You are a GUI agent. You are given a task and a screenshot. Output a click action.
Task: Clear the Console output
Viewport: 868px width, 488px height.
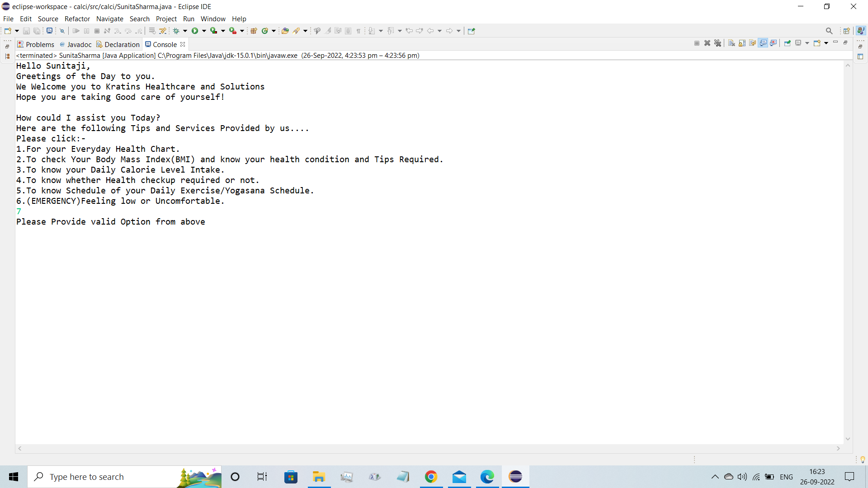pos(731,42)
